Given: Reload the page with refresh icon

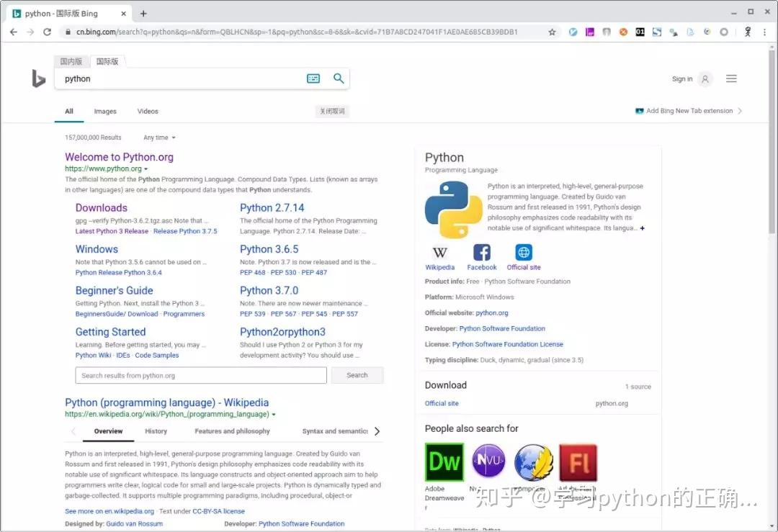Looking at the screenshot, I should [x=47, y=32].
